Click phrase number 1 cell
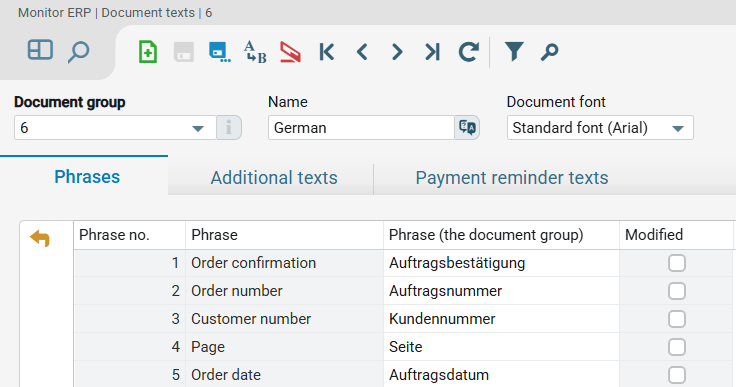This screenshot has width=736, height=387. click(130, 263)
